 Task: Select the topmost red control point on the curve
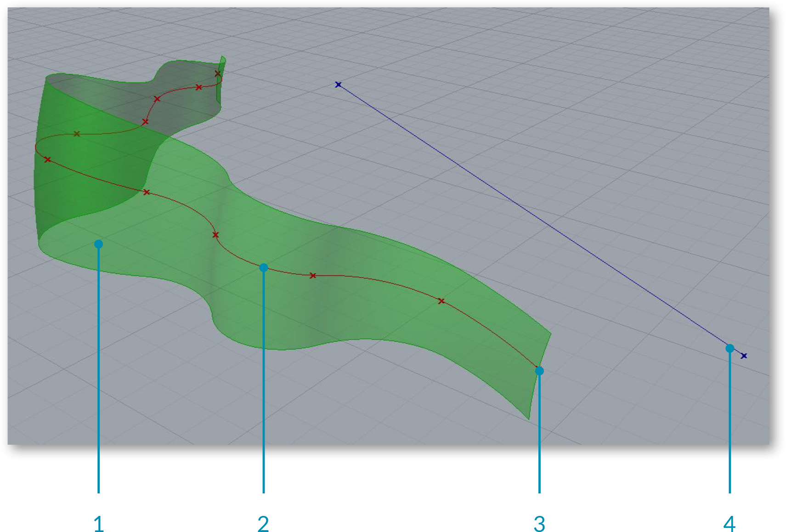click(x=218, y=74)
